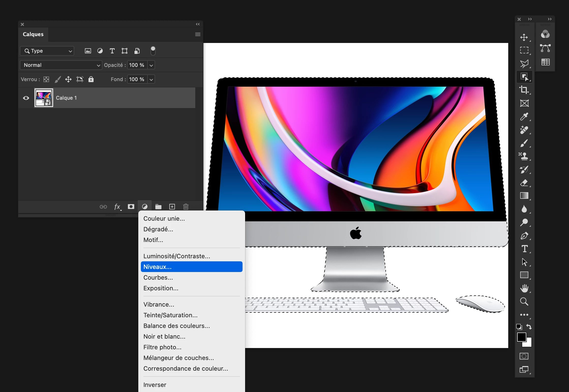Choose Teinte/Saturation... menu entry
This screenshot has width=569, height=392.
170,315
